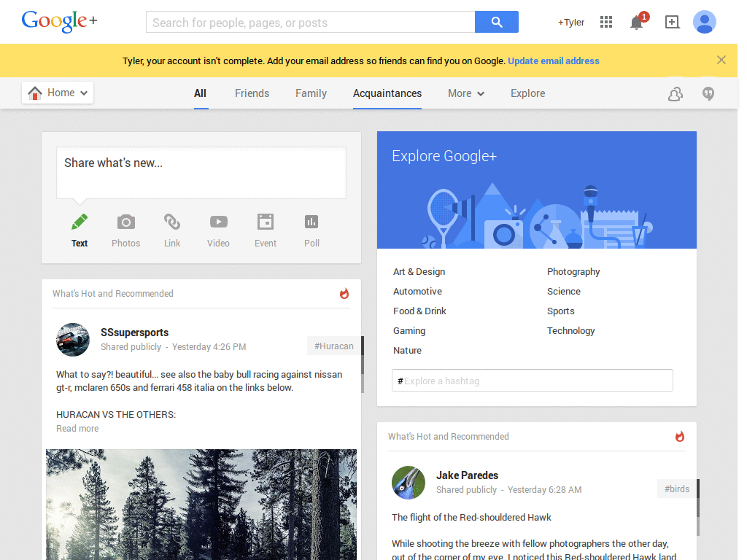Open the Hangouts quote icon

click(708, 94)
